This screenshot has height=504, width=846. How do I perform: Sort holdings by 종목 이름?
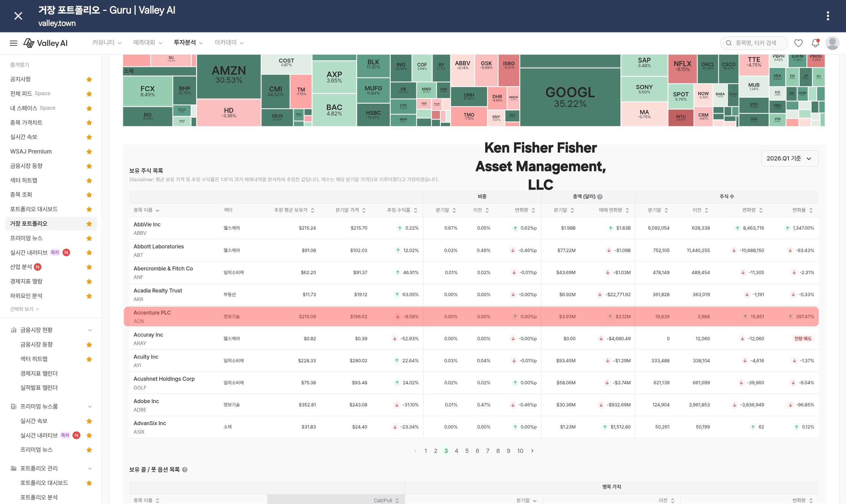coord(146,210)
